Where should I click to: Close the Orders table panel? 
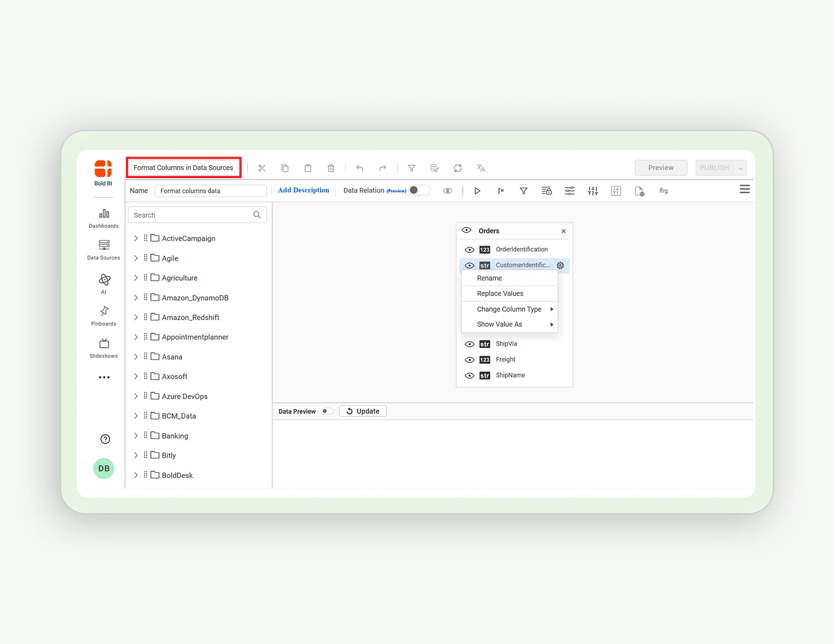(564, 231)
